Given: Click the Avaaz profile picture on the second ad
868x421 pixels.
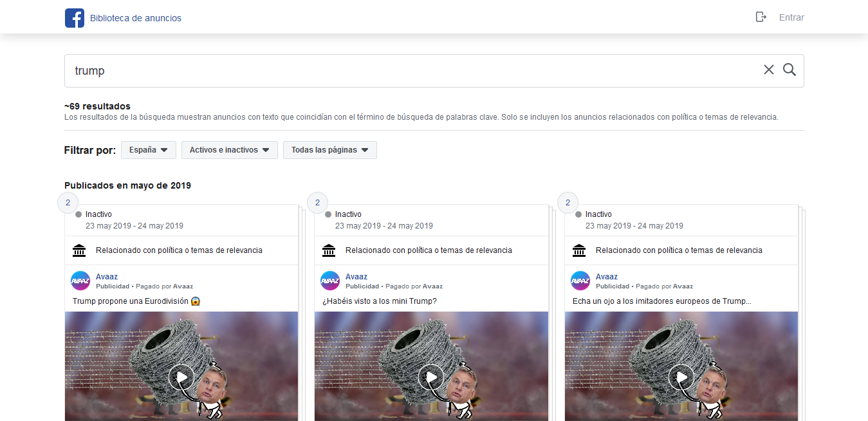Looking at the screenshot, I should click(x=329, y=281).
